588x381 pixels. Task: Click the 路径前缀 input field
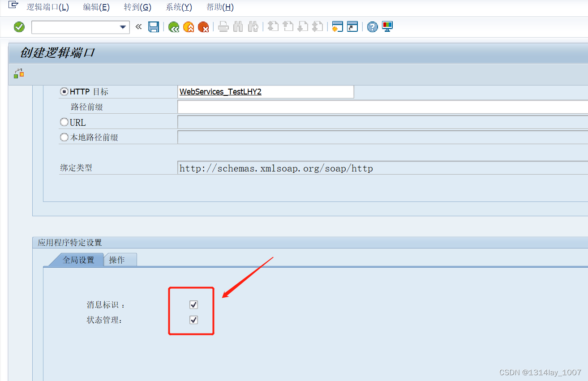click(383, 107)
